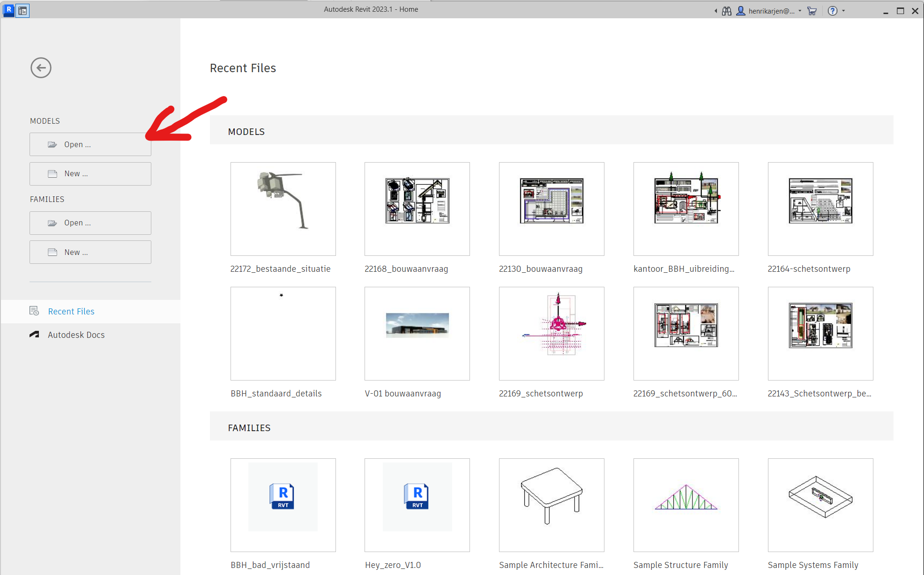Open the Sample Structure Family thumbnail
This screenshot has height=575, width=924.
[x=686, y=505]
